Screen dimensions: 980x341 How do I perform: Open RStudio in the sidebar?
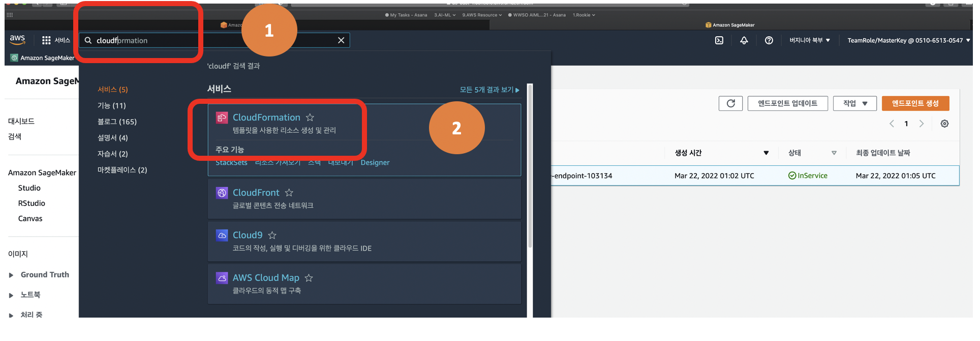pyautogui.click(x=32, y=204)
